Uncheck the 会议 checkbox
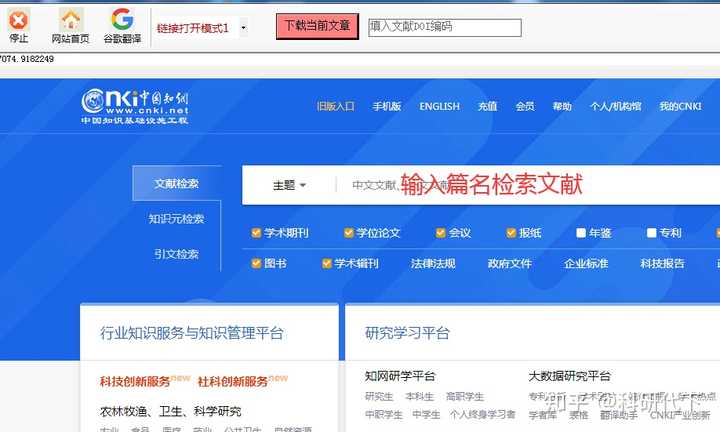 (441, 233)
